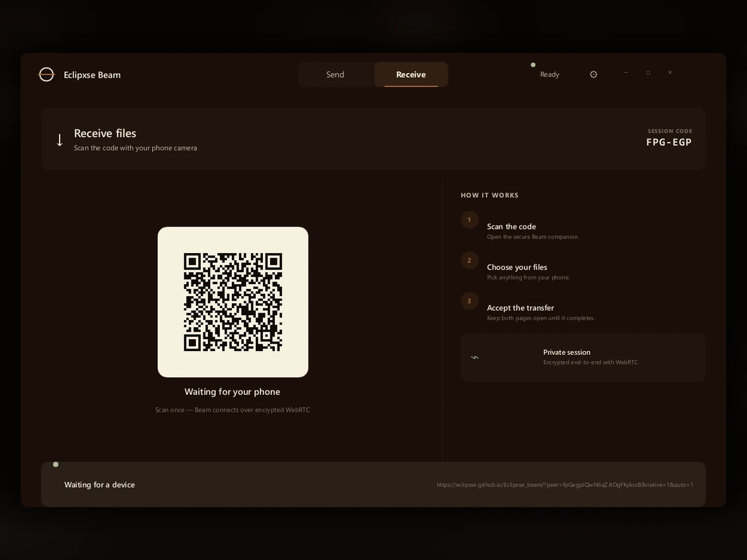The height and width of the screenshot is (560, 747).
Task: Maximize the Eclipxse Beam window
Action: click(x=648, y=73)
